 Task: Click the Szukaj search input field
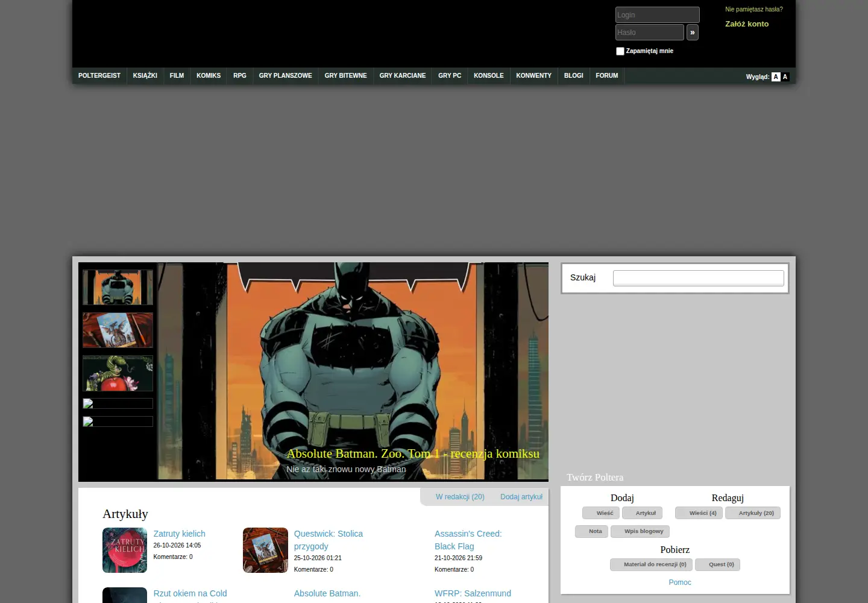tap(699, 278)
